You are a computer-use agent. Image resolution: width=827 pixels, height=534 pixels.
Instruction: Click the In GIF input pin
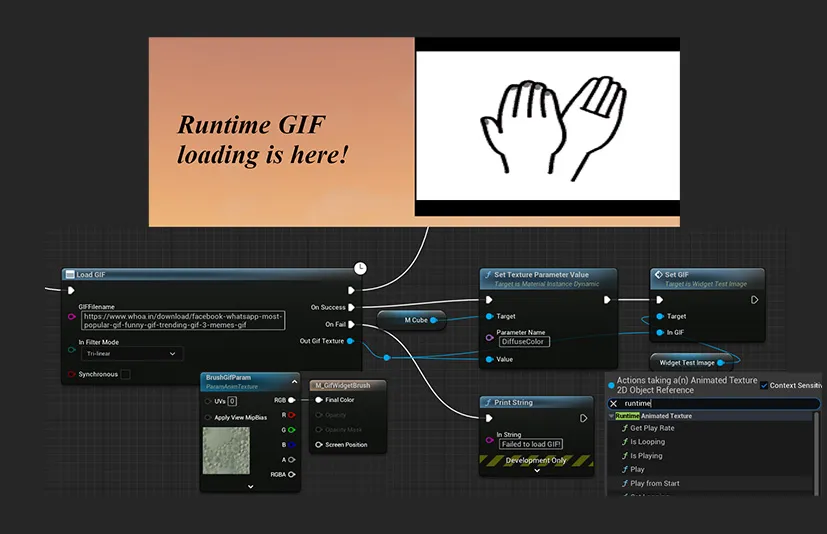659,332
